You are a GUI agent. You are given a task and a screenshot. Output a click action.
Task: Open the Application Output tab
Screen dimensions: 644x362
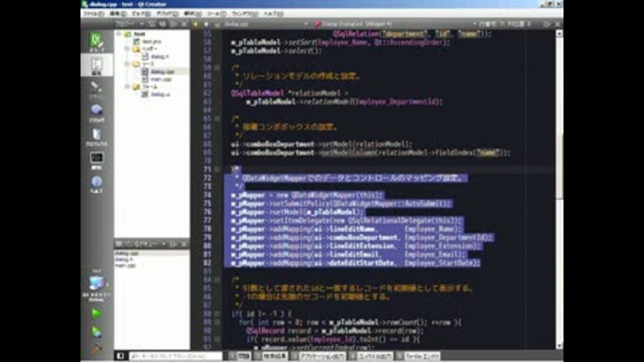click(319, 356)
